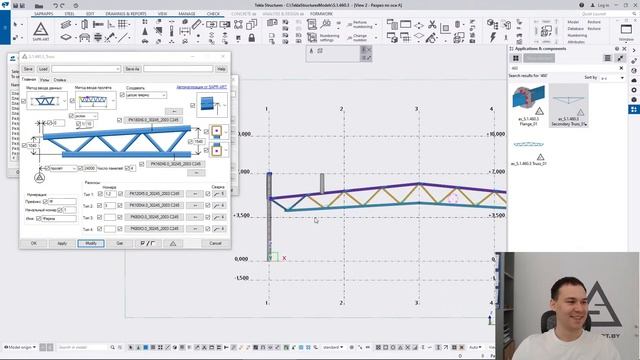Viewport: 640px width, 360px height.
Task: Click the grid tool icon
Action: click(122, 24)
